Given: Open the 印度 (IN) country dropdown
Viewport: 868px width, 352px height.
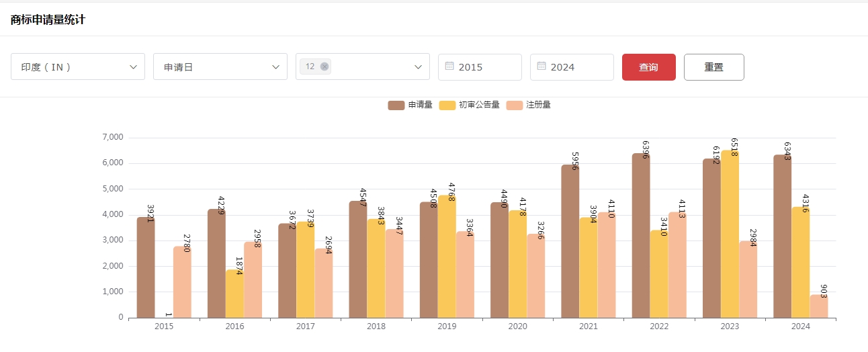Looking at the screenshot, I should (x=78, y=67).
